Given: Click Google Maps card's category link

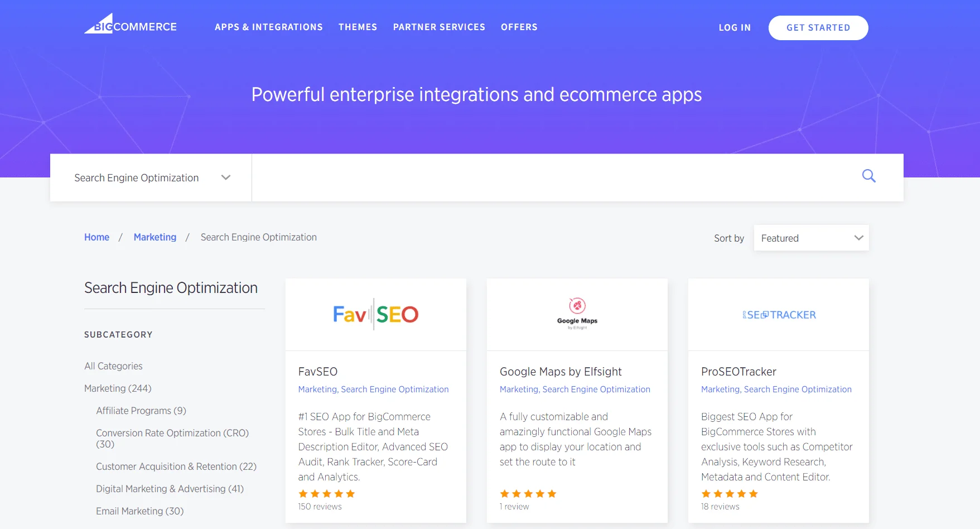Looking at the screenshot, I should click(575, 389).
